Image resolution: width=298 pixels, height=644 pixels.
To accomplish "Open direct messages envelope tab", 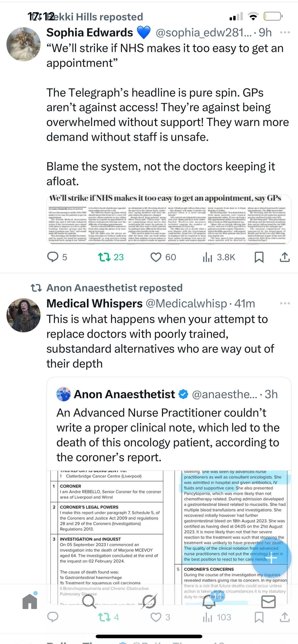I will 268,601.
